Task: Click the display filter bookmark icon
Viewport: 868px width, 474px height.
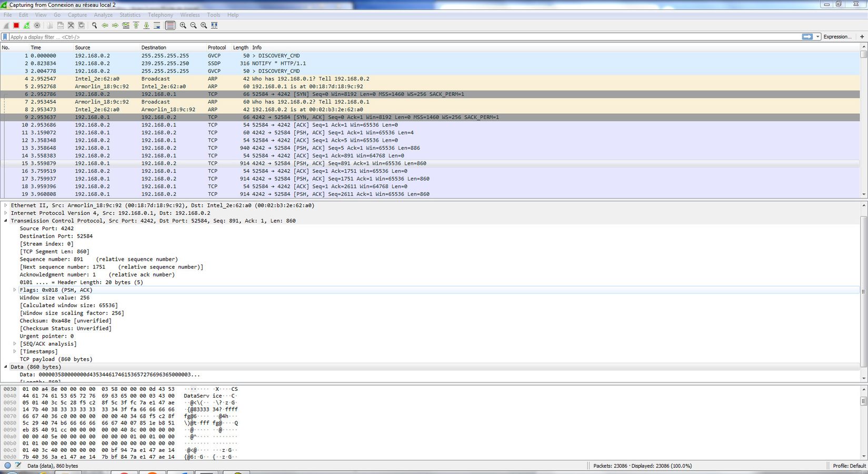Action: click(5, 37)
